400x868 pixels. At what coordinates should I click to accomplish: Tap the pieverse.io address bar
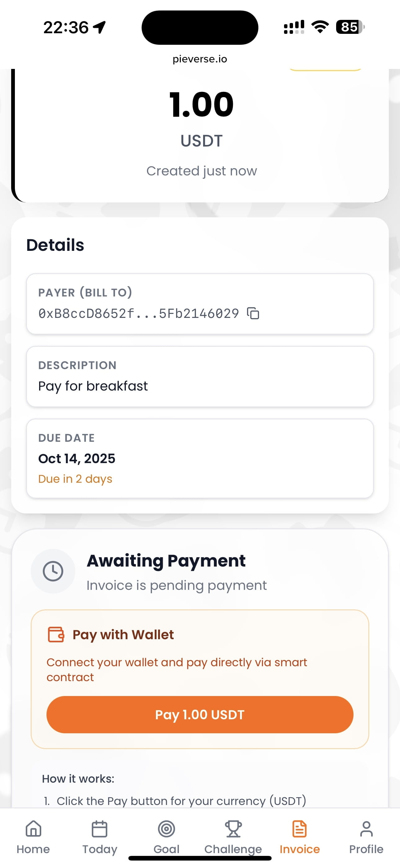(200, 59)
